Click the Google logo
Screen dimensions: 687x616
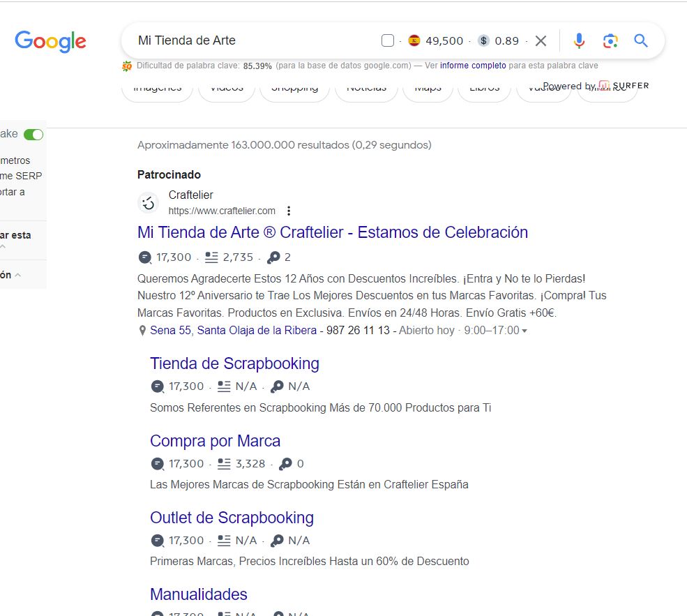(50, 42)
